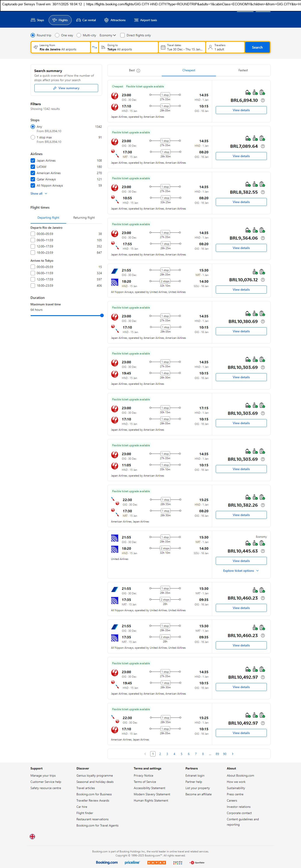
Task: Click the info icon next to Best tab
Action: (x=138, y=71)
